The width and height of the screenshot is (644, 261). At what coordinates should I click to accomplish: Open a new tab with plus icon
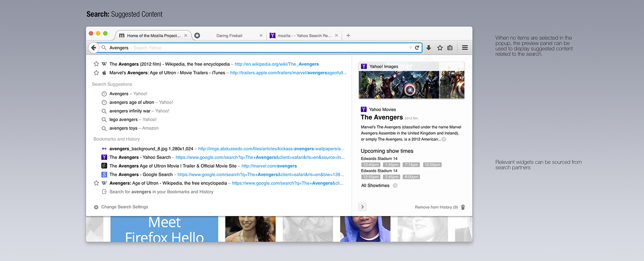point(348,35)
